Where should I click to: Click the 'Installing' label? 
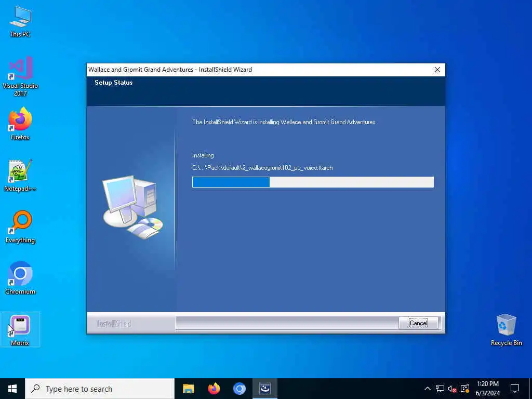pyautogui.click(x=203, y=155)
